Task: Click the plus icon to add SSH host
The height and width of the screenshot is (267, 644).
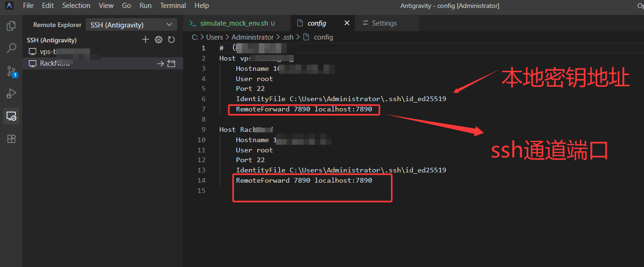Action: (x=145, y=40)
